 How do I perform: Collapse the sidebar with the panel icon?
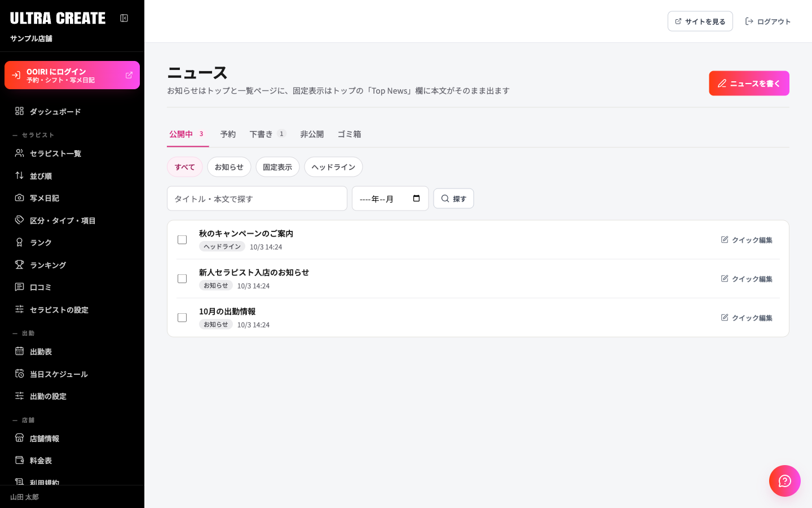(124, 18)
